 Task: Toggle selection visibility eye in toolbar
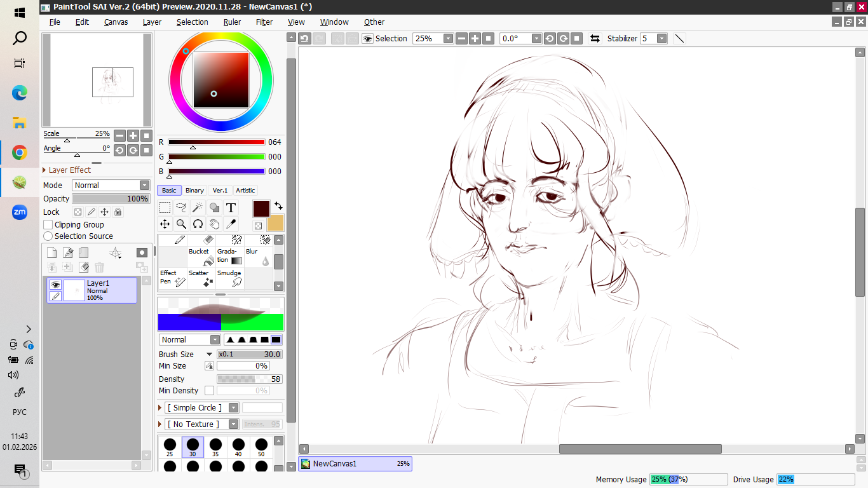(367, 39)
